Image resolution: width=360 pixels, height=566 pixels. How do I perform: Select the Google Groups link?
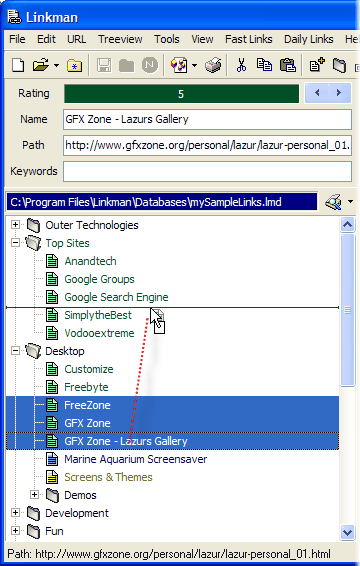(x=99, y=279)
